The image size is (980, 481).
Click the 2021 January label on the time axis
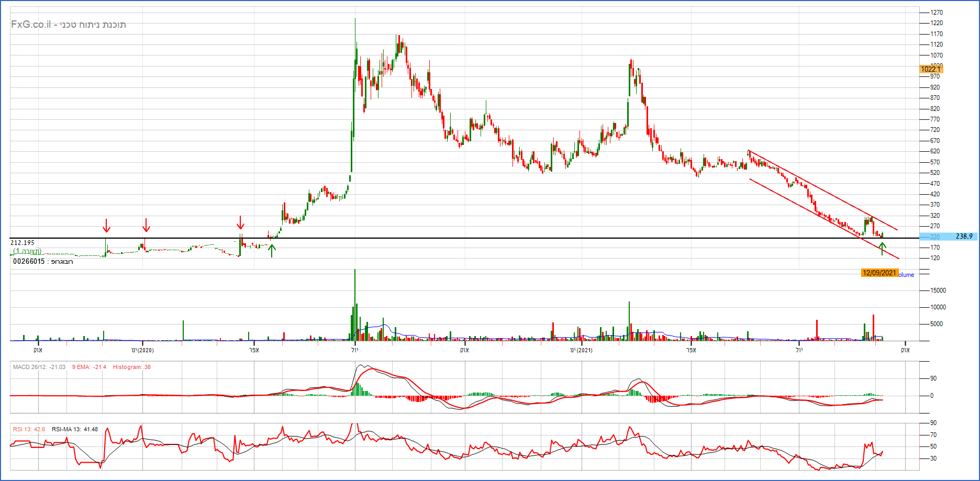point(582,350)
